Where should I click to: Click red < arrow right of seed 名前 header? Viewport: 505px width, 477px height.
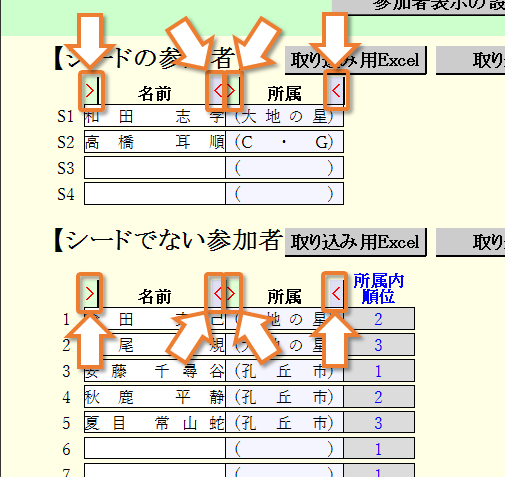(218, 91)
